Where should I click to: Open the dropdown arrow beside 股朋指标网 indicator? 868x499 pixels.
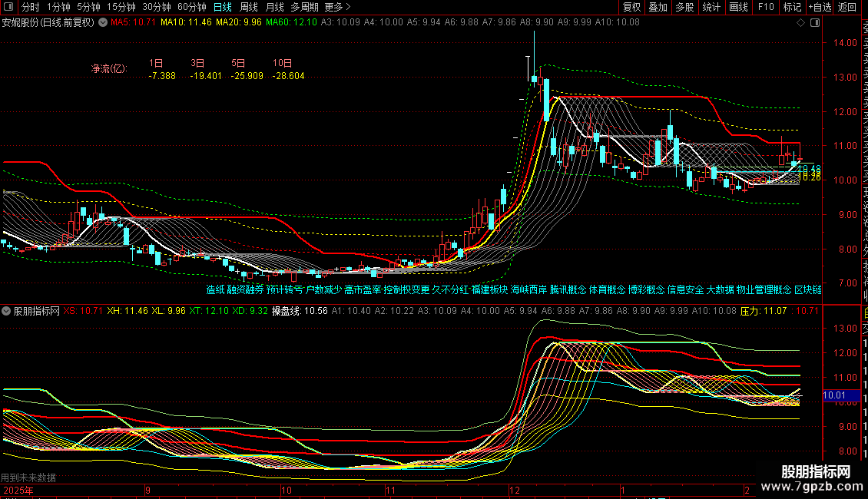(x=8, y=311)
